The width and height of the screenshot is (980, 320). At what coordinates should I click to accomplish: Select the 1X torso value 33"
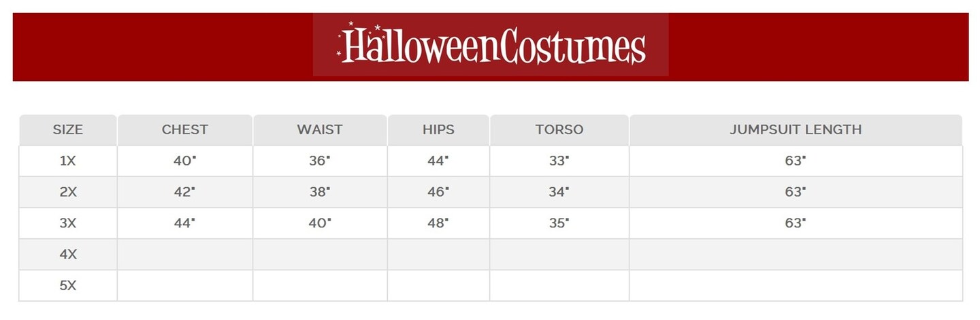[559, 161]
